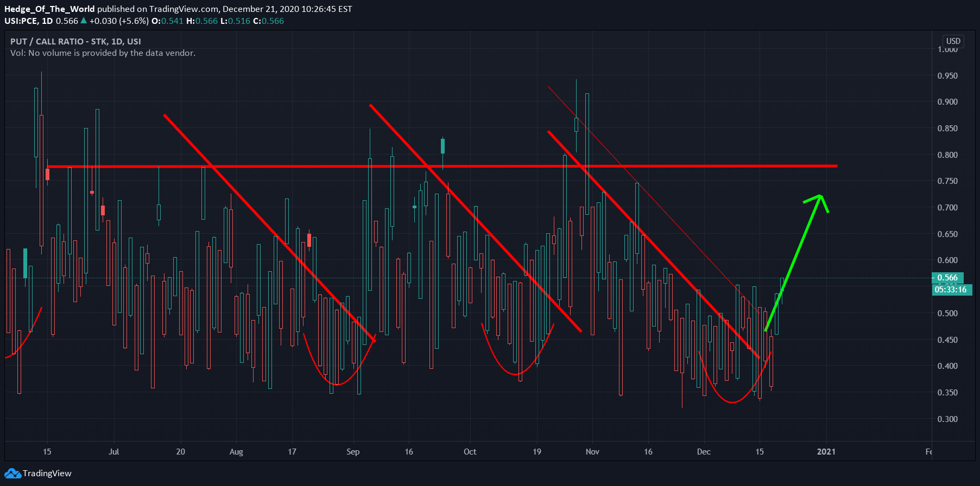Click the 0.300 price axis label
Viewport: 980px width, 486px height.
coord(947,419)
